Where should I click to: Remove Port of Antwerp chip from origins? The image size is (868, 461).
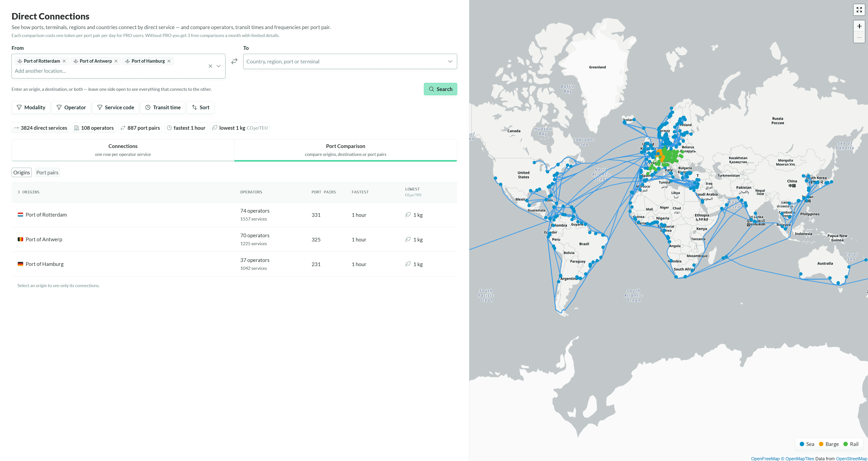pyautogui.click(x=116, y=61)
